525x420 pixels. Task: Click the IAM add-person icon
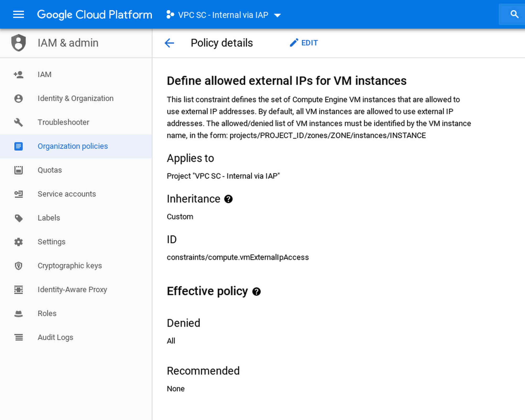19,74
